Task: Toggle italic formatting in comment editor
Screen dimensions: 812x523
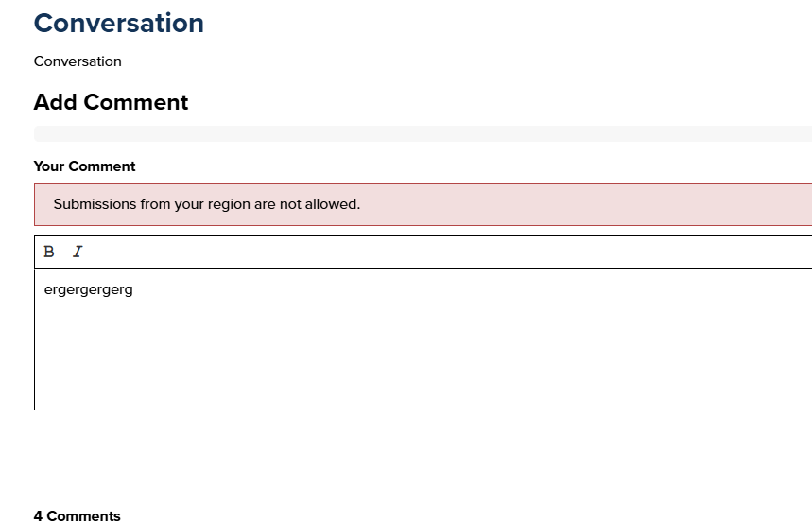Action: [x=78, y=252]
